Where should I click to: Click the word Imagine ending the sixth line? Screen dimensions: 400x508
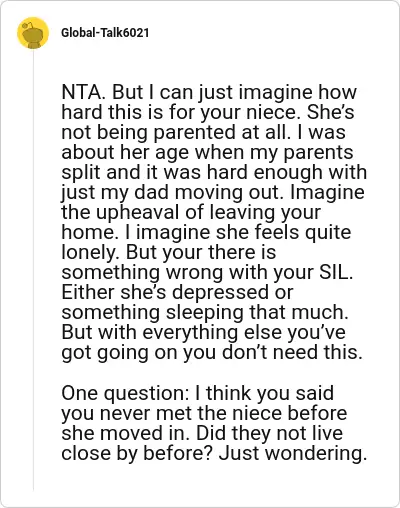coord(327,192)
